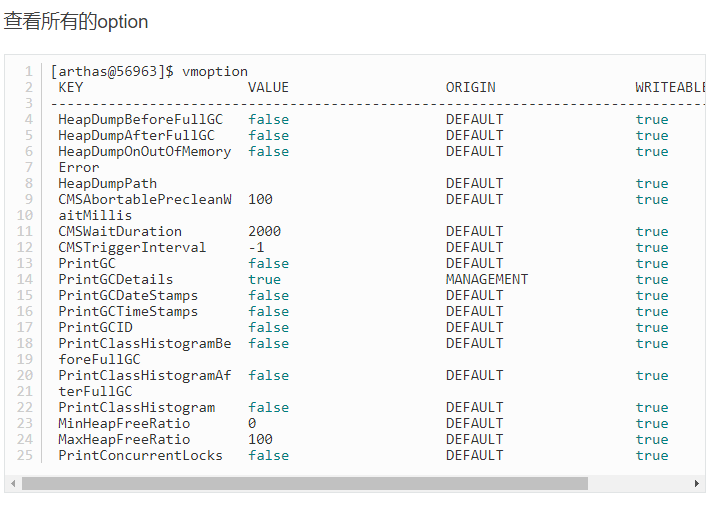The height and width of the screenshot is (507, 717).
Task: Click the command line '[arthas@56963]$ vmoption'
Action: coord(149,71)
